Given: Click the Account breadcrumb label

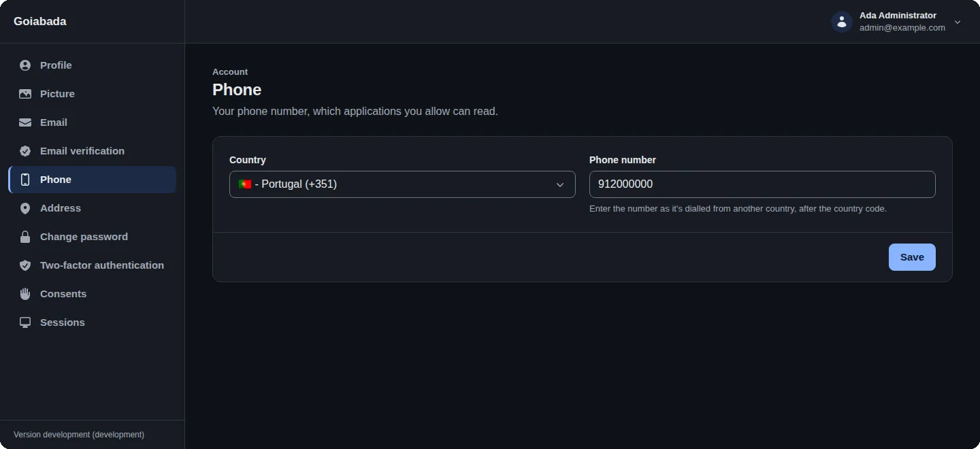Looking at the screenshot, I should coord(230,72).
